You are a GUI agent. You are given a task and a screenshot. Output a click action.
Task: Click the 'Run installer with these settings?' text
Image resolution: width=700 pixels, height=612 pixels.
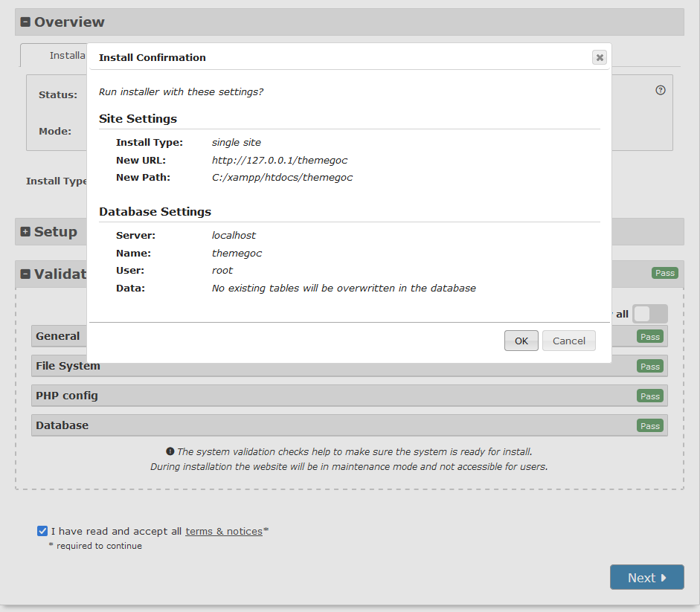pos(181,92)
